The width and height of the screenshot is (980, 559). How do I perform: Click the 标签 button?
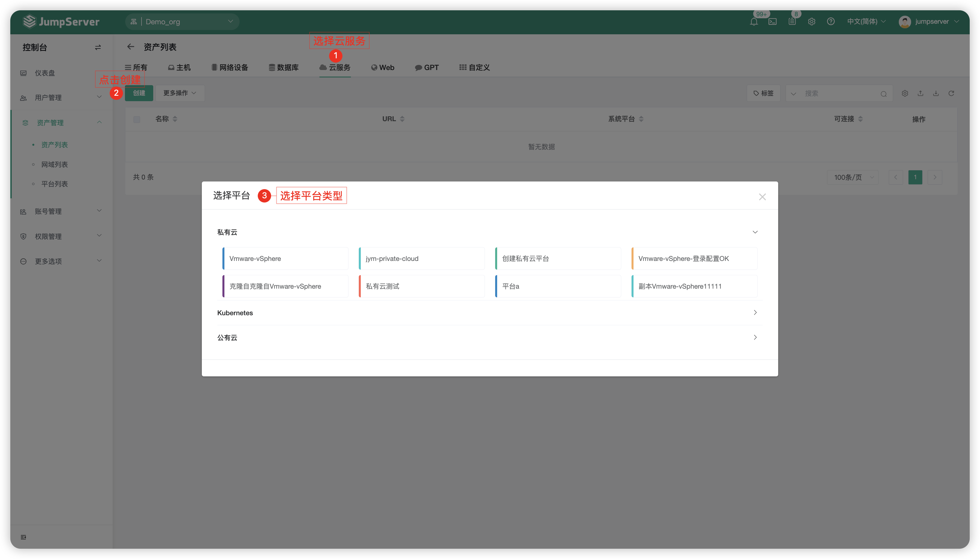[763, 93]
